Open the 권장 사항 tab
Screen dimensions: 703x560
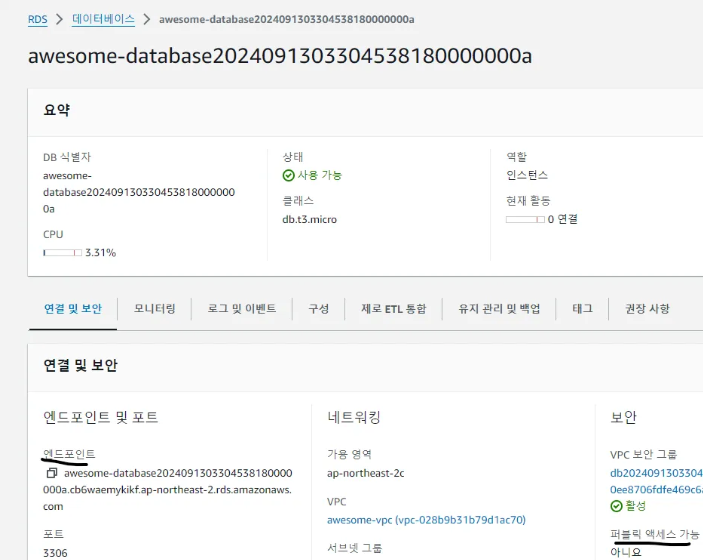tap(647, 308)
